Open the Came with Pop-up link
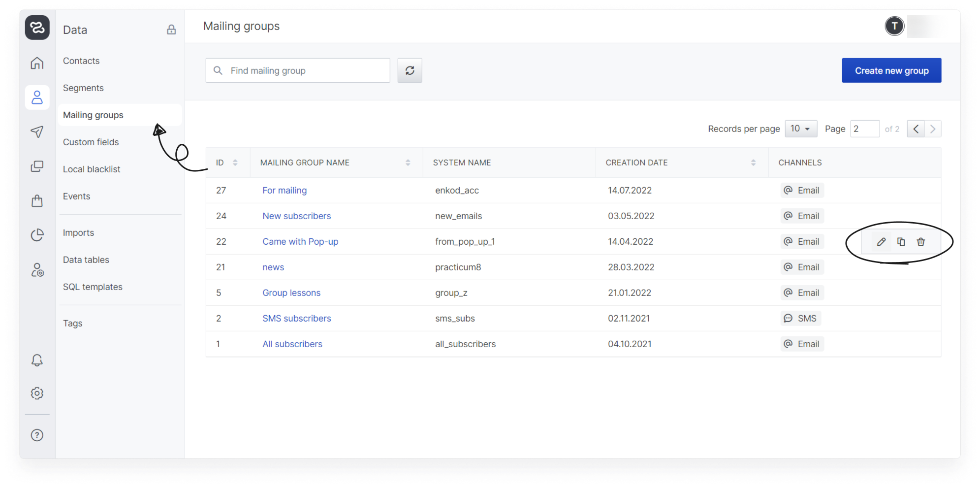 tap(300, 242)
